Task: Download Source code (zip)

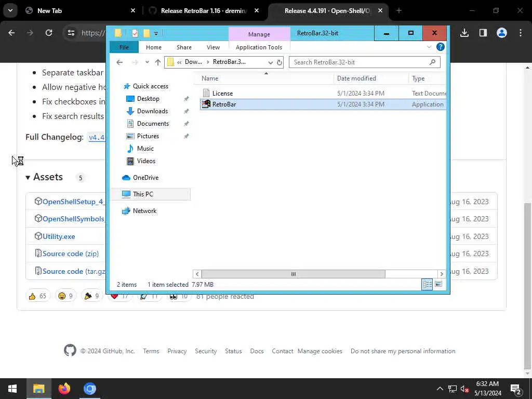Action: [71, 254]
